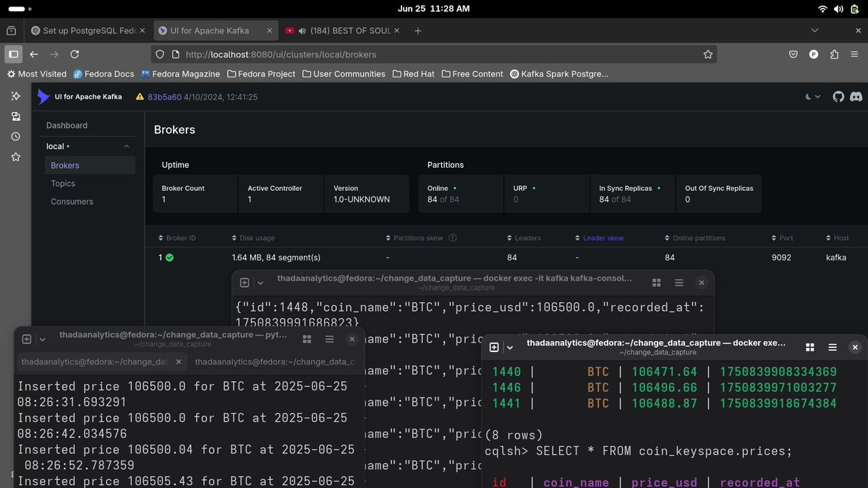Open Fedora Docs bookmark
This screenshot has height=488, width=868.
pyautogui.click(x=104, y=74)
